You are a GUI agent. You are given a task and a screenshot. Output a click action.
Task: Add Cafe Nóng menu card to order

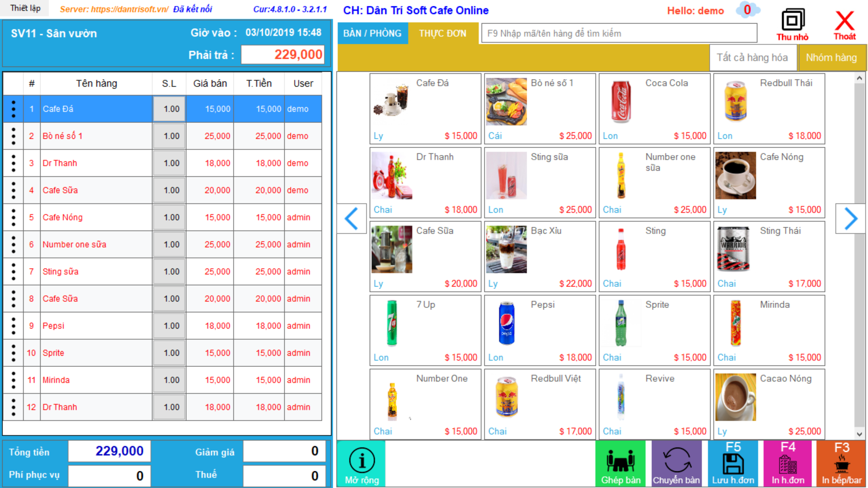point(769,183)
